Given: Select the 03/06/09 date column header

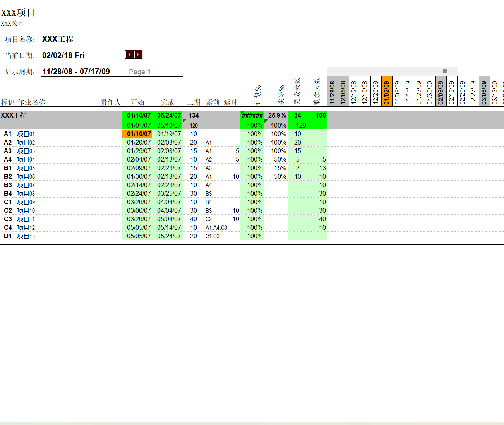Looking at the screenshot, I should point(484,91).
